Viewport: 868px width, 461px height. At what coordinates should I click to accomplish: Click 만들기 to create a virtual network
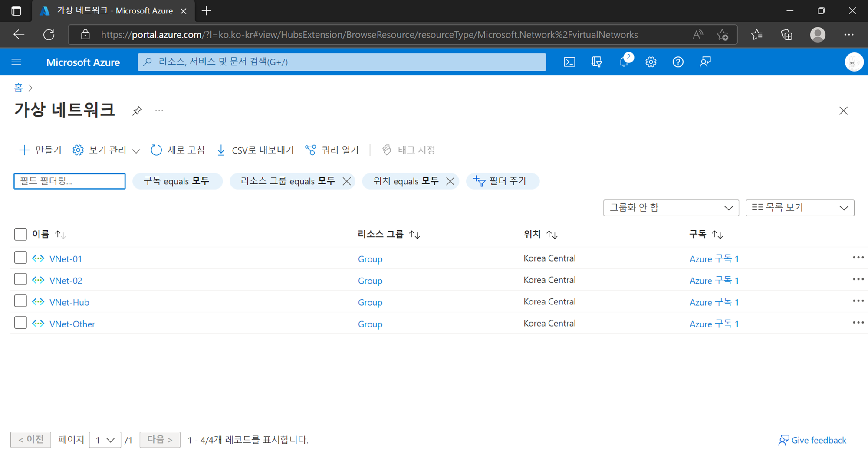click(40, 150)
